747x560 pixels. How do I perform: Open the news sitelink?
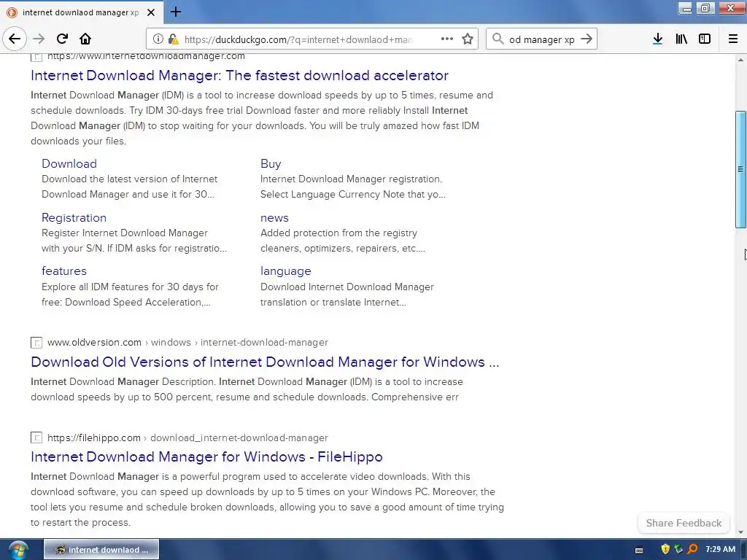point(274,218)
